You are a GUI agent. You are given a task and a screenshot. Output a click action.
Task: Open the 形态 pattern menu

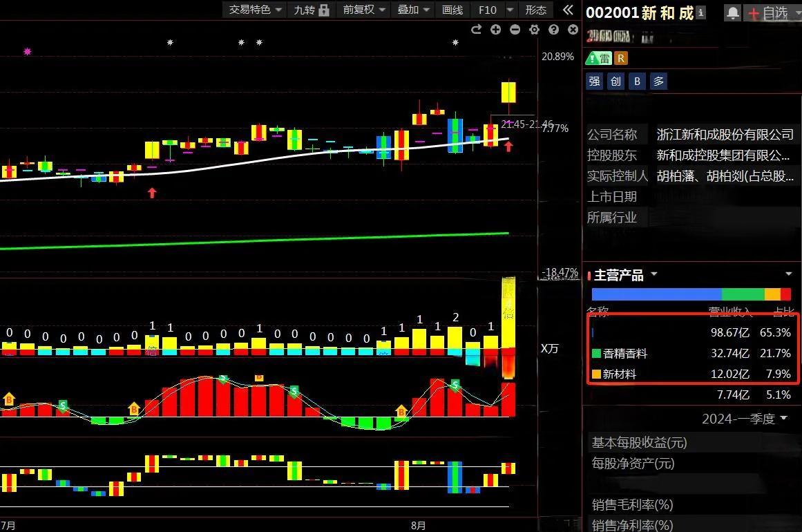click(x=535, y=10)
